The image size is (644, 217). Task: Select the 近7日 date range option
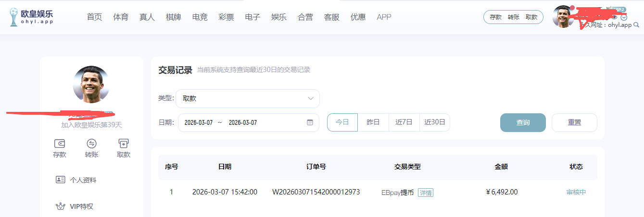click(404, 122)
